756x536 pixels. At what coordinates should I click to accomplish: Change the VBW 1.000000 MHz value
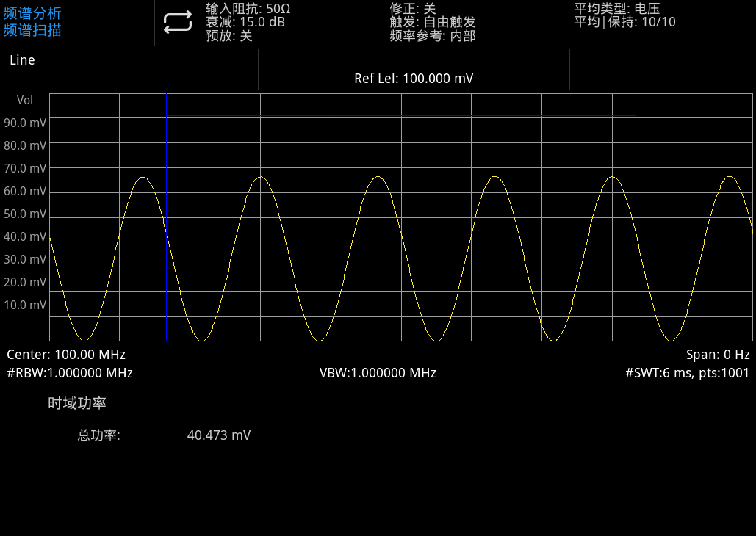point(378,373)
